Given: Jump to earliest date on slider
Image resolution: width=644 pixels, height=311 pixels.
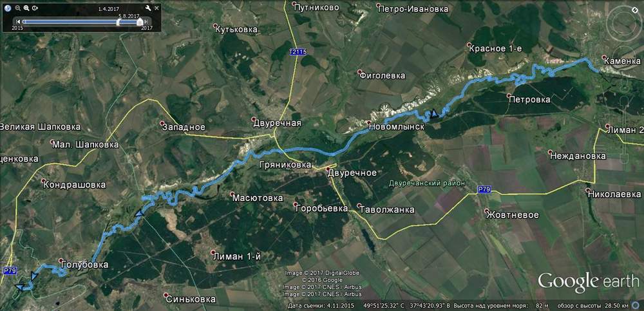Looking at the screenshot, I should pyautogui.click(x=17, y=21).
